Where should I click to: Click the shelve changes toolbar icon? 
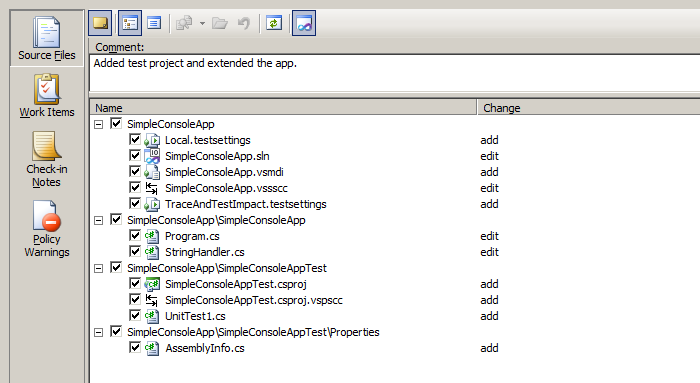[x=184, y=23]
